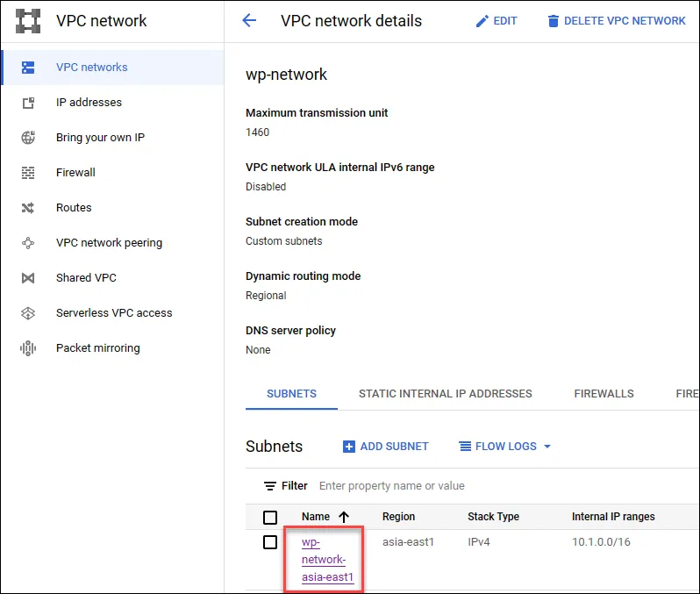Viewport: 700px width, 594px height.
Task: Go back using the left arrow
Action: click(249, 20)
